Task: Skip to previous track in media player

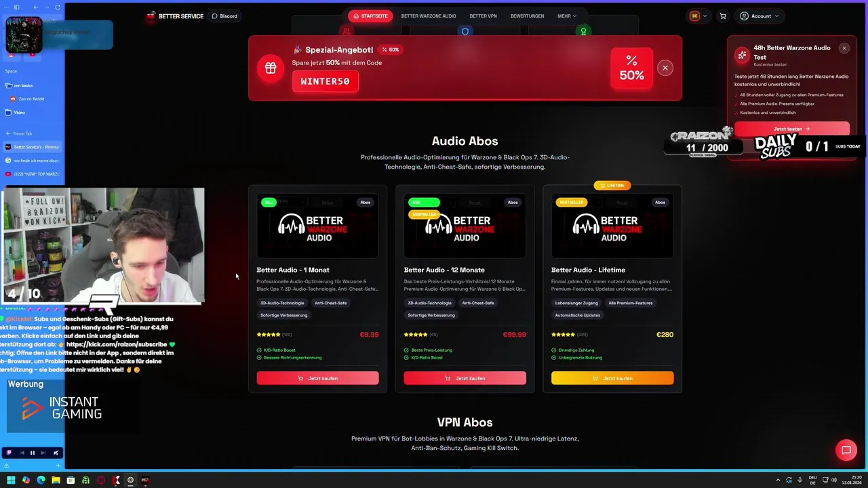Action: click(21, 453)
